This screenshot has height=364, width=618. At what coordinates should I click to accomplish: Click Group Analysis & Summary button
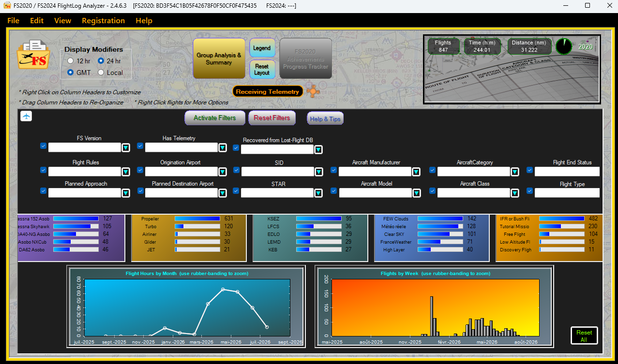click(x=219, y=58)
